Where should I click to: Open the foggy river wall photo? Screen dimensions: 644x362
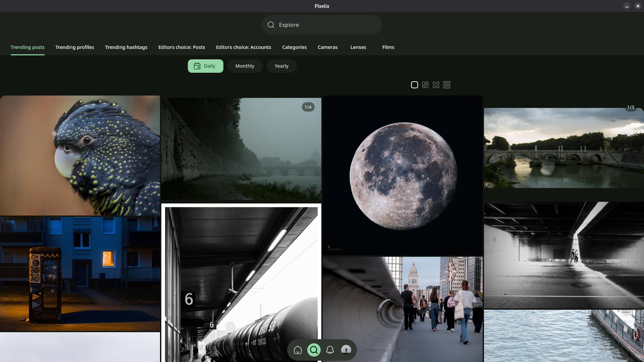click(241, 149)
